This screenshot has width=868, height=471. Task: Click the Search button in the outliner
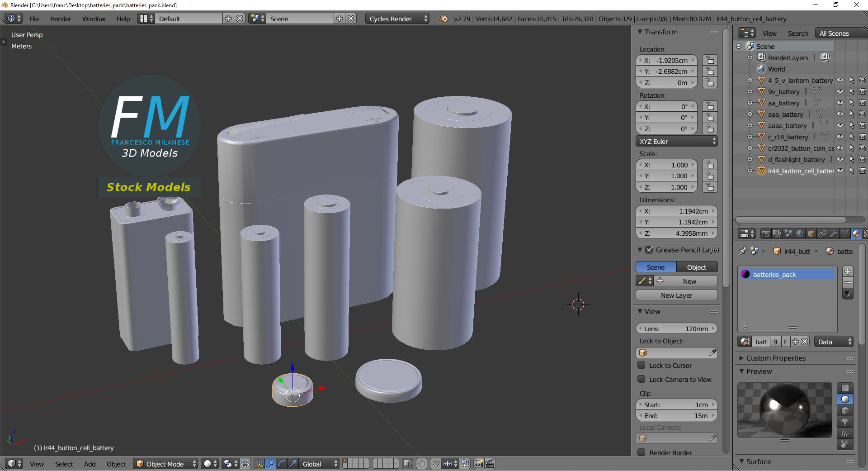pyautogui.click(x=797, y=33)
